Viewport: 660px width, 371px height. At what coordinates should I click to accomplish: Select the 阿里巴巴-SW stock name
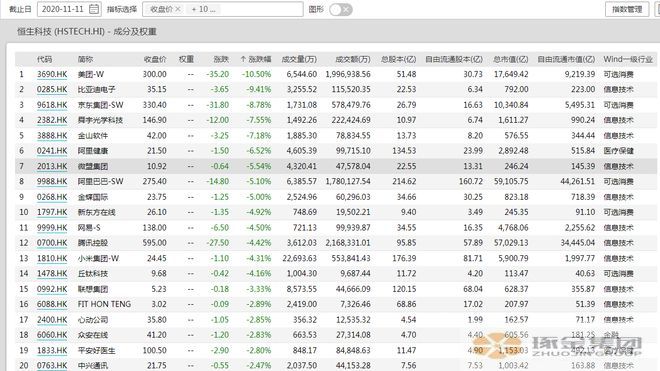point(100,181)
